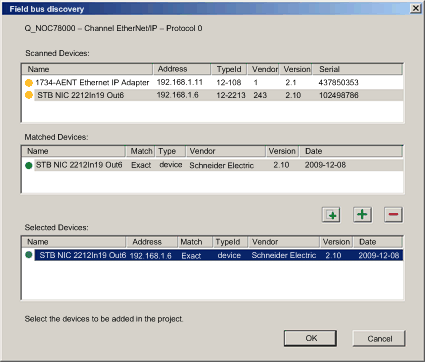Click Name header in Matched Devices

pyautogui.click(x=74, y=151)
